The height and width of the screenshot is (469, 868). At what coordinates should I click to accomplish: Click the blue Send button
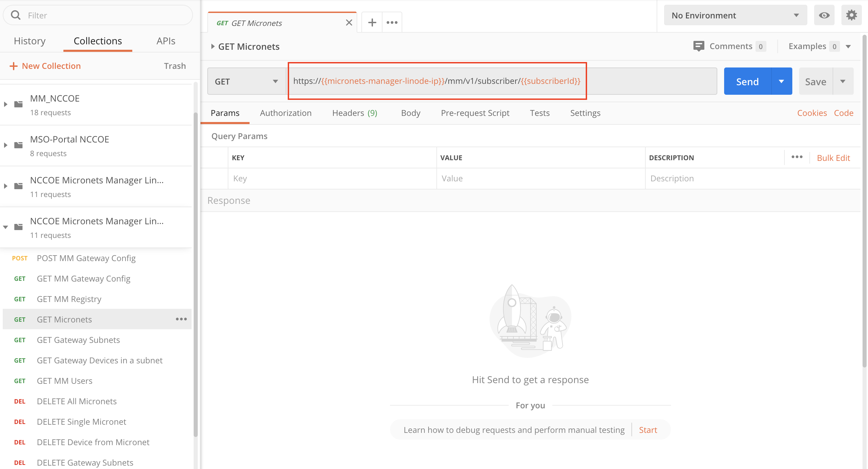(747, 81)
